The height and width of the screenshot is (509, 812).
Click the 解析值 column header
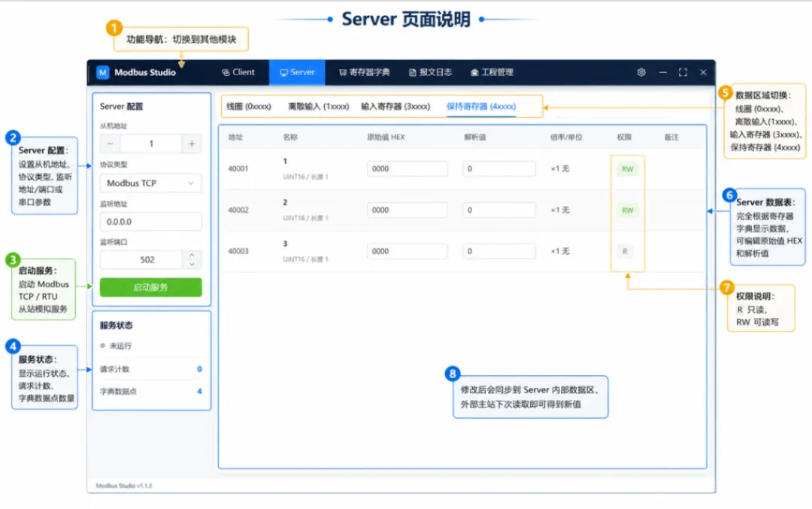(x=474, y=138)
